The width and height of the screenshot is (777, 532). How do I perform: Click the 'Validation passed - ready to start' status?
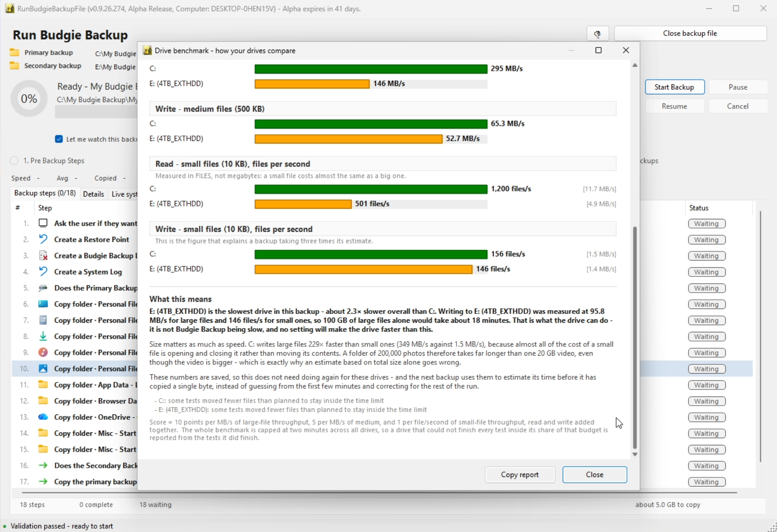(62, 526)
